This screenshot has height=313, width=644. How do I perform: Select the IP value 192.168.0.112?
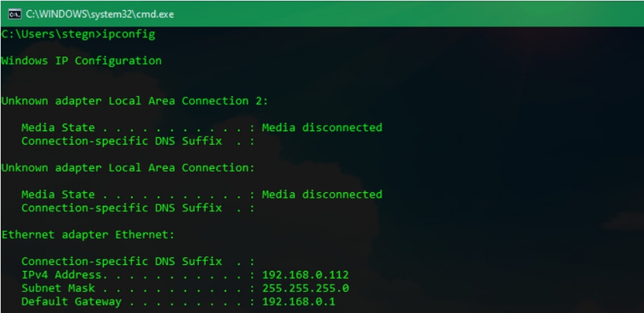pyautogui.click(x=306, y=275)
